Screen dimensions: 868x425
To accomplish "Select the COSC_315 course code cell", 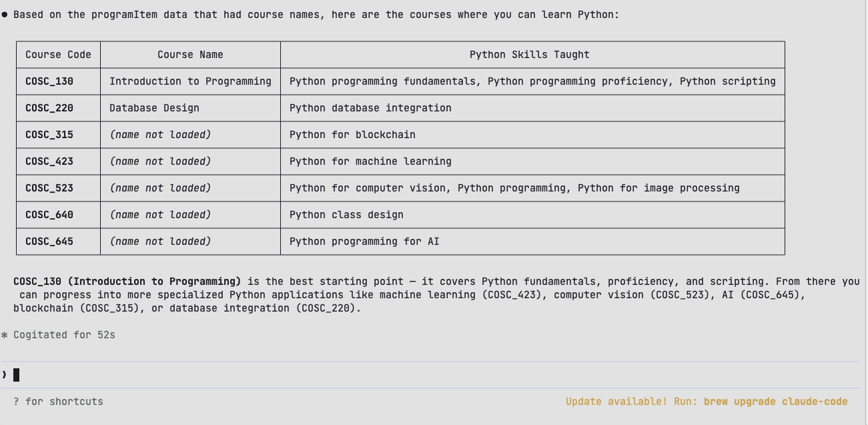I will click(x=49, y=135).
